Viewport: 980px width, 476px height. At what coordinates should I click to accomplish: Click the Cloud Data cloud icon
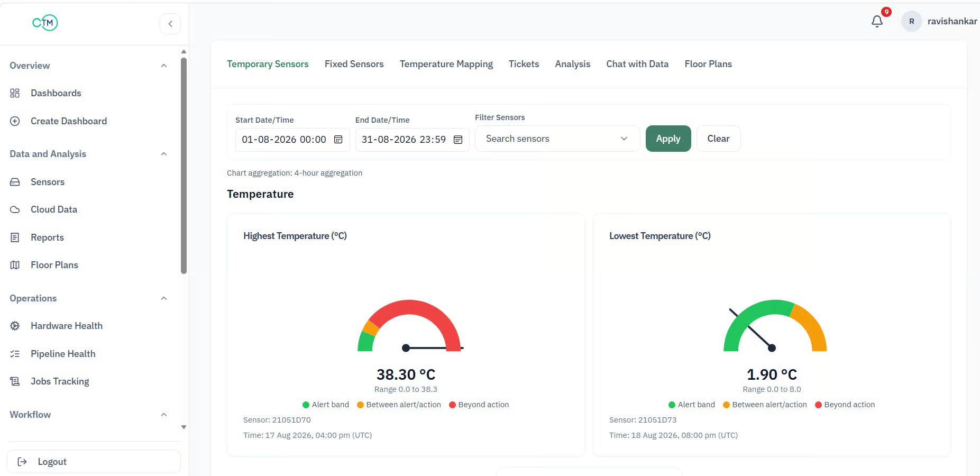click(x=15, y=209)
